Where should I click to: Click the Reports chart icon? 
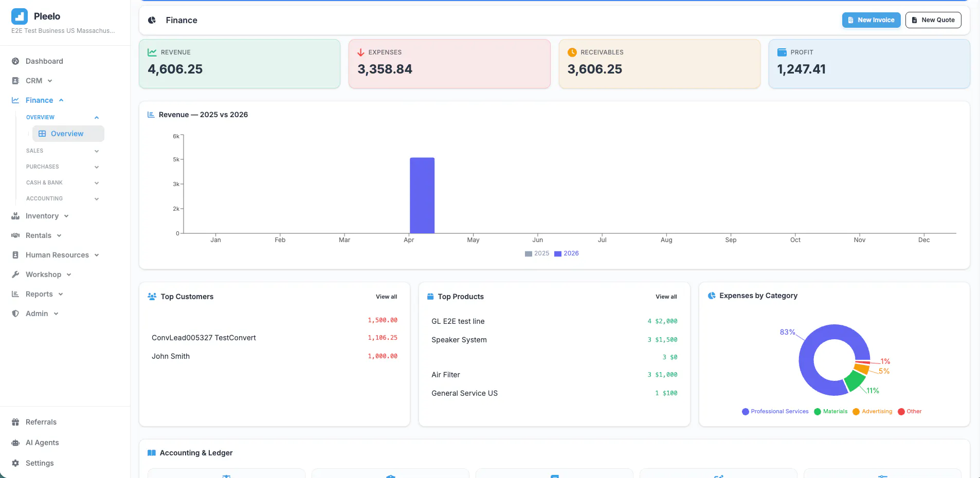click(15, 294)
